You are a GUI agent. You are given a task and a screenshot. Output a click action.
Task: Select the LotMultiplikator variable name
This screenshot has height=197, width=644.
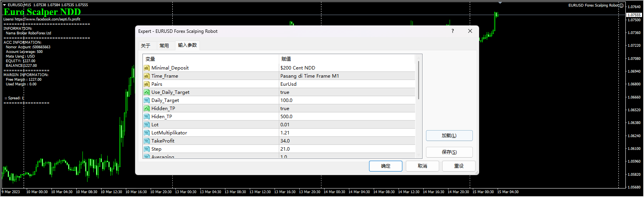point(169,133)
